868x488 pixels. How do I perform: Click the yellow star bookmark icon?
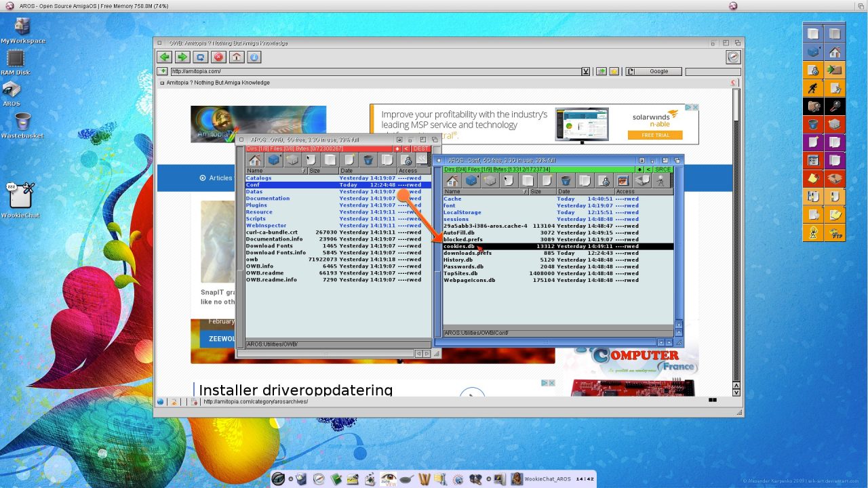click(614, 71)
